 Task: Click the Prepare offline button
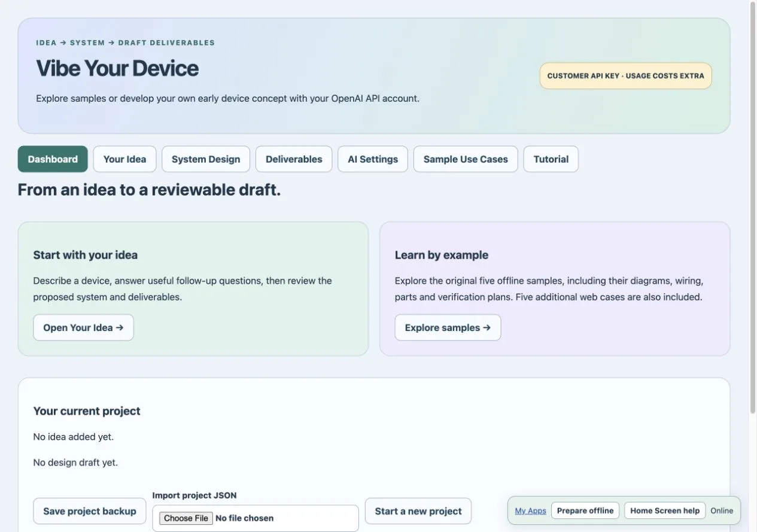585,510
